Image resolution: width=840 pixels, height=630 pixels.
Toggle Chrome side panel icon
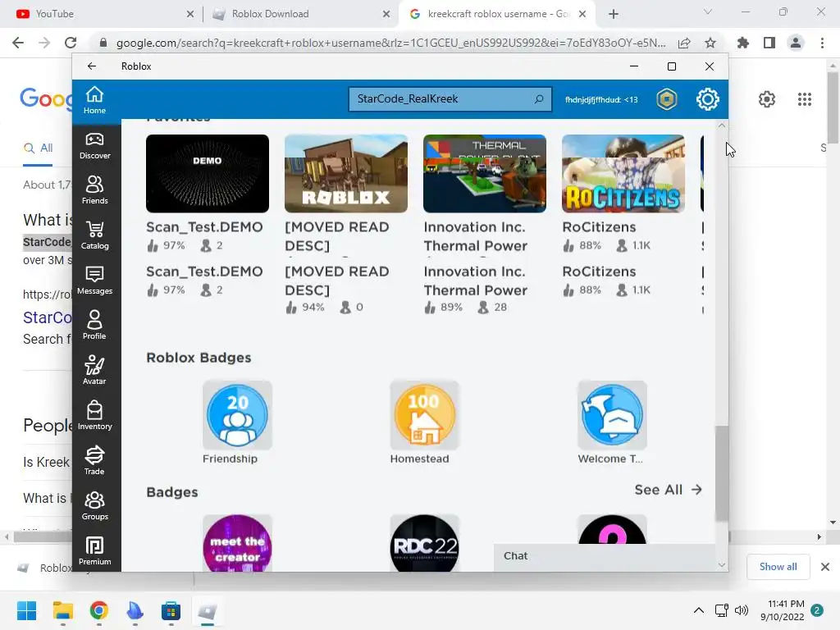pos(769,43)
